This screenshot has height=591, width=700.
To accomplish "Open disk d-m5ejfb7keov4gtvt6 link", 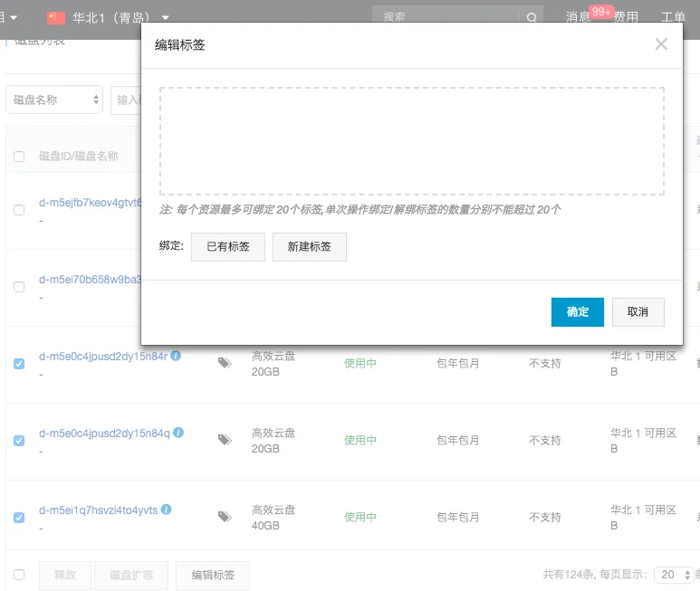I will click(90, 203).
